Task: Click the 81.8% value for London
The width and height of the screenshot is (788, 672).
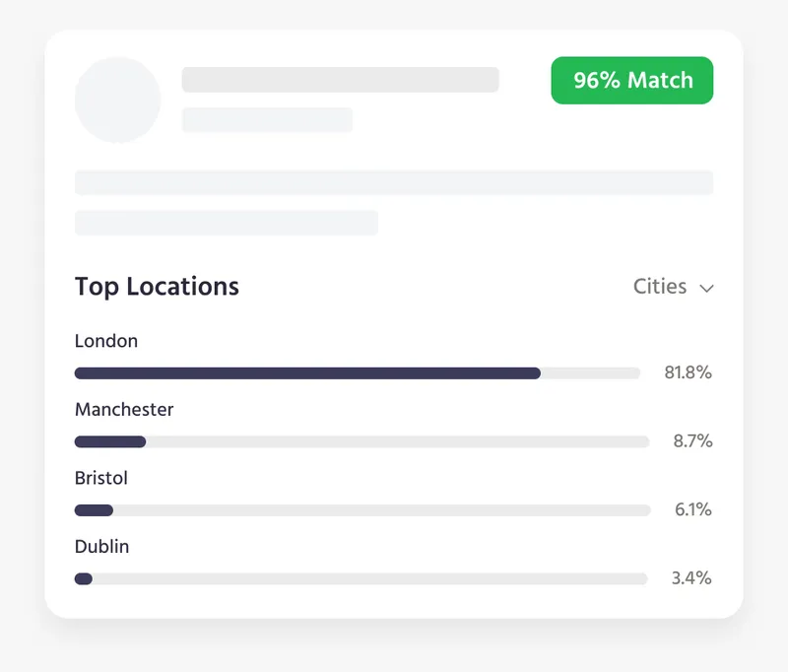Action: [688, 372]
